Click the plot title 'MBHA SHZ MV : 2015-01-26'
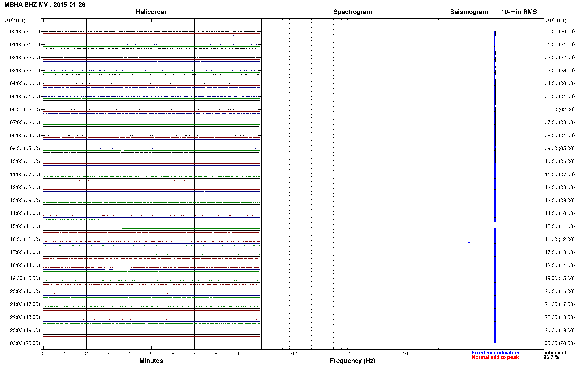Image resolution: width=588 pixels, height=368 pixels. [x=45, y=5]
